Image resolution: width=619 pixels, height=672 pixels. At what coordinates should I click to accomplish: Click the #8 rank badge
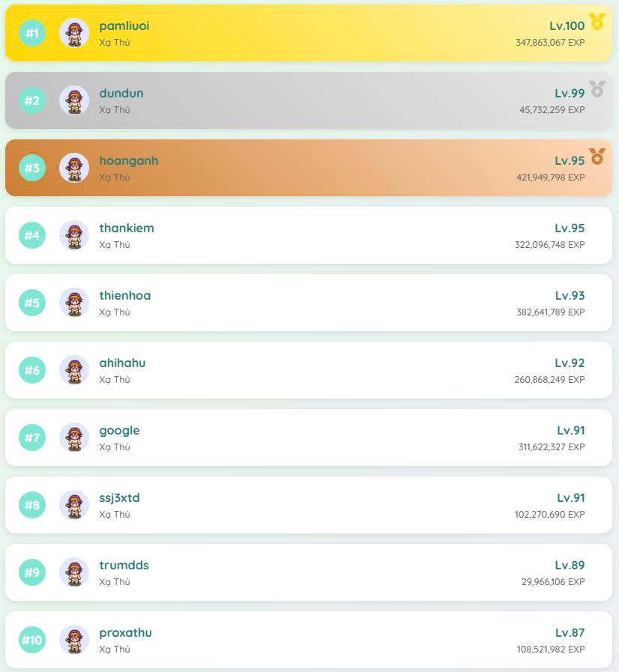[32, 505]
